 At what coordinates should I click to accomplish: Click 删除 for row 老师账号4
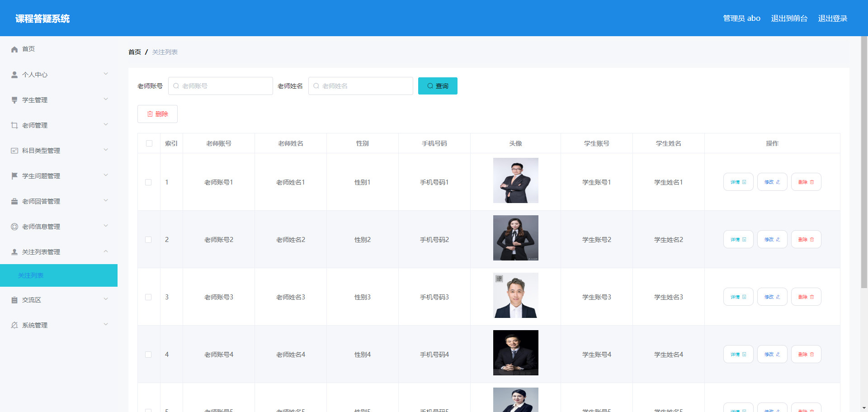(x=806, y=355)
